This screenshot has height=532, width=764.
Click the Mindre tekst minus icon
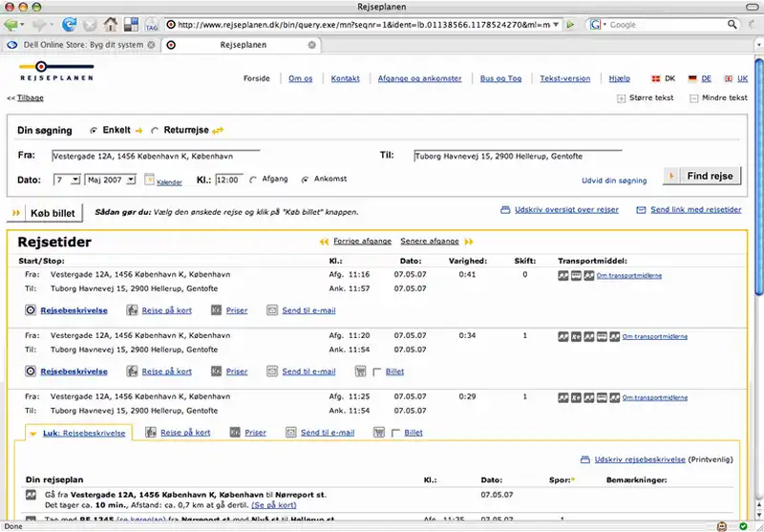[x=693, y=97]
